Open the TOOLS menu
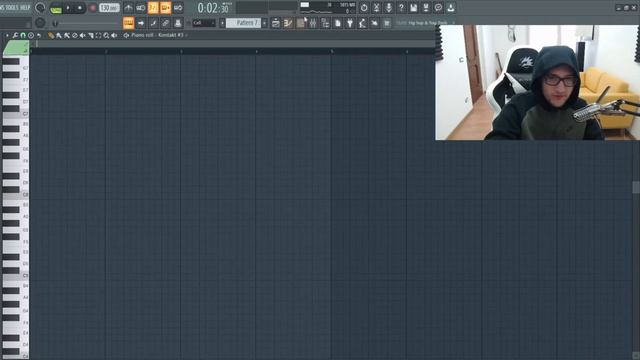Viewport: 640px width, 360px height. (12, 7)
